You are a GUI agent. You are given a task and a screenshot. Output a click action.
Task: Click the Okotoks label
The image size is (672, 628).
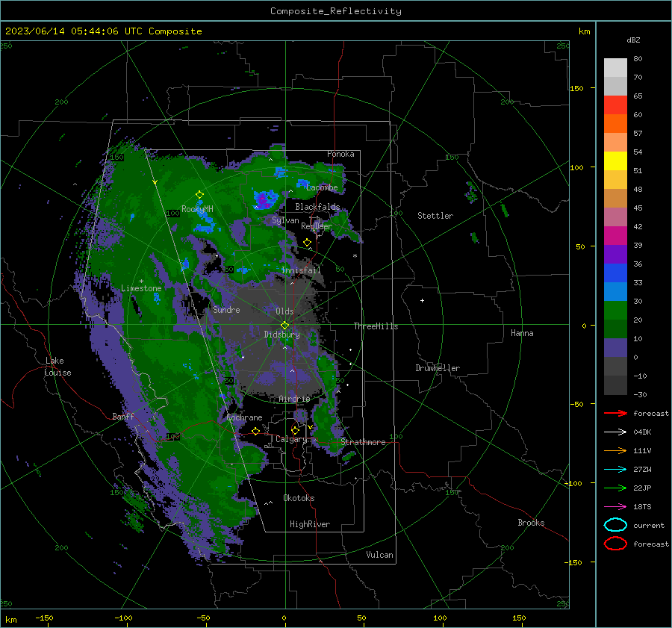(299, 498)
